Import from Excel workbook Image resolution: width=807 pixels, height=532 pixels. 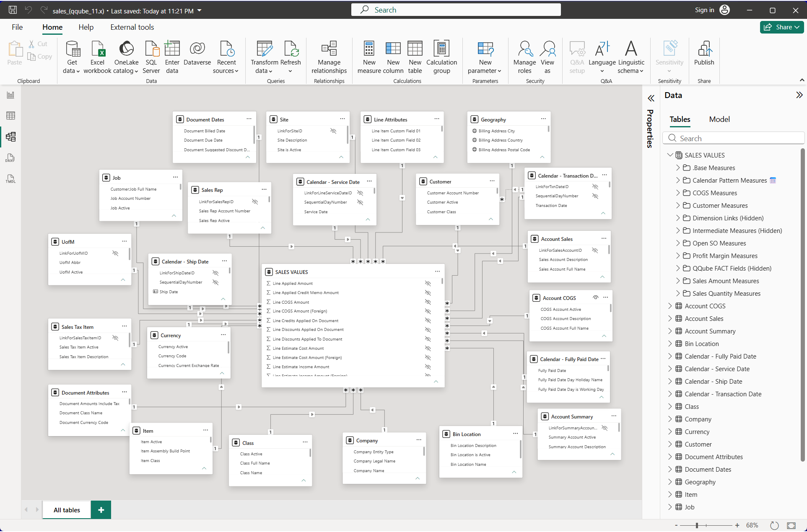coord(97,57)
